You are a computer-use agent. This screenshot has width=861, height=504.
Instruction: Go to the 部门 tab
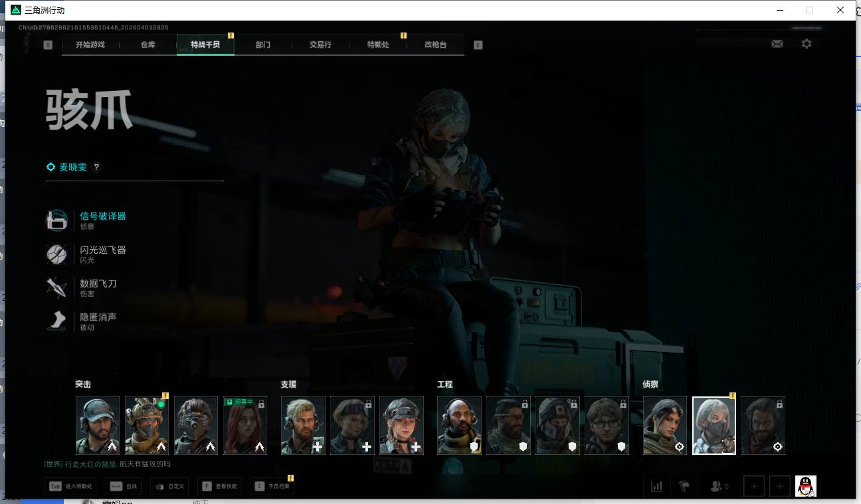[263, 45]
